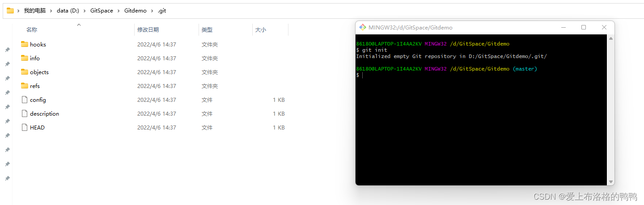Screen dimensions: 644x205
Task: Navigate to data (D:) in the breadcrumb
Action: coord(68,11)
